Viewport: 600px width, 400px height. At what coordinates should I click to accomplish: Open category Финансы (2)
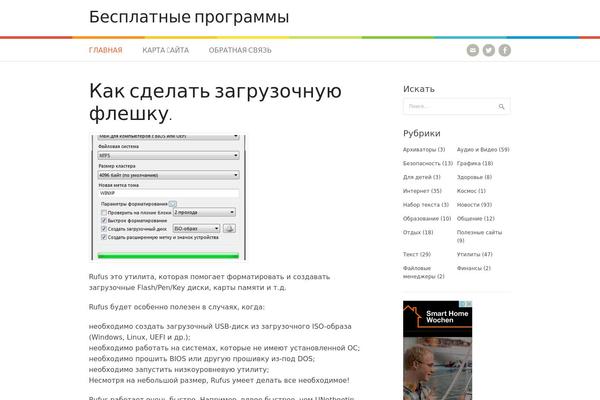474,268
